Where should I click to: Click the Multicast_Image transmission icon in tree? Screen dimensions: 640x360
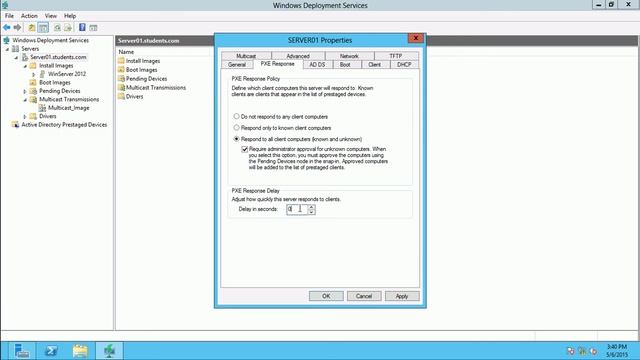pyautogui.click(x=42, y=108)
